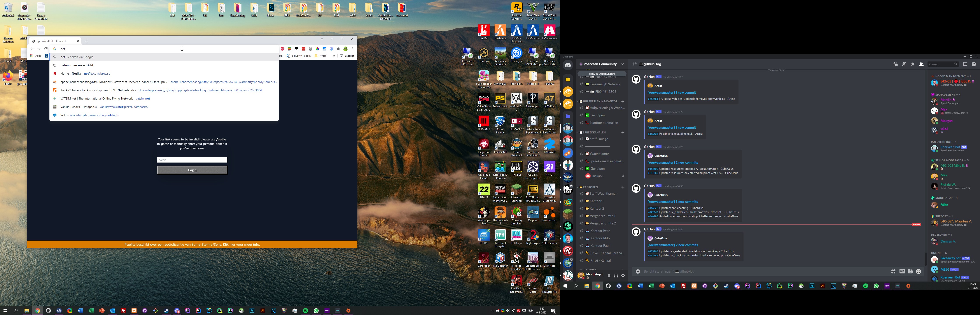Open the Discord threads icon
980x315 pixels.
896,64
